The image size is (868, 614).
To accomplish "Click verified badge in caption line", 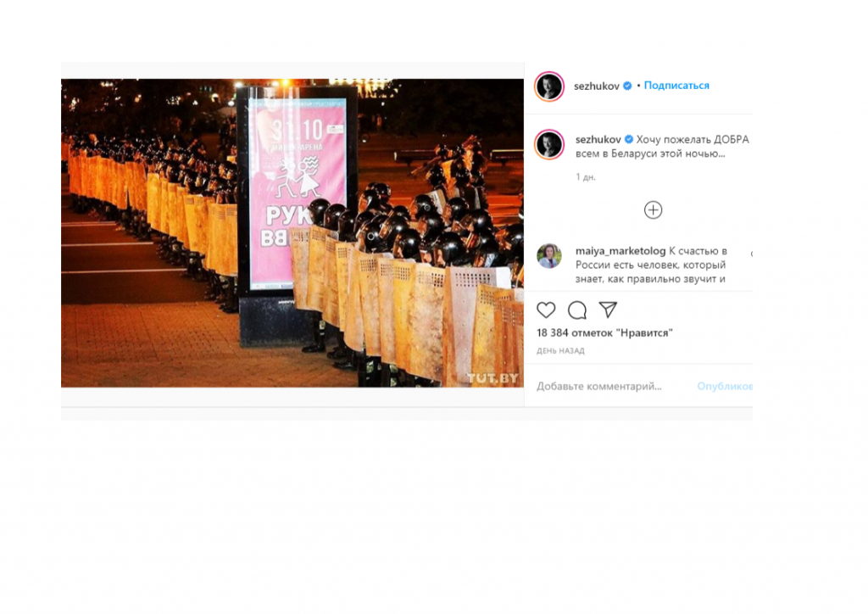I will (x=629, y=140).
